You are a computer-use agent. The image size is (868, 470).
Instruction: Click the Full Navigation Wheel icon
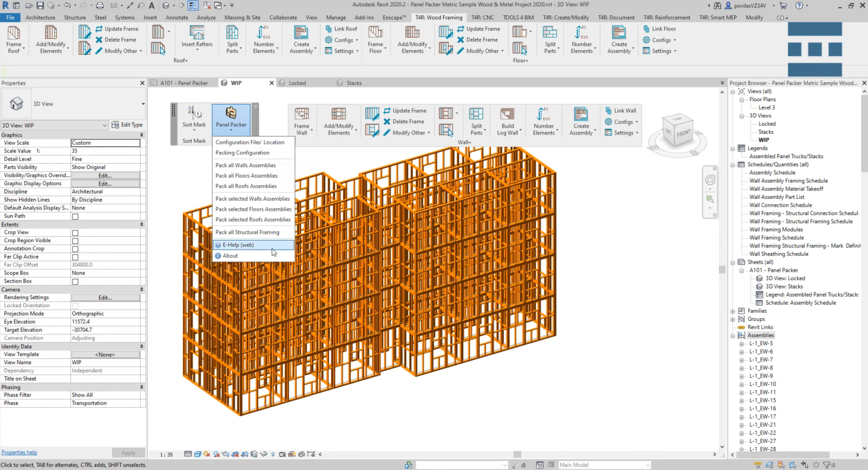point(710,180)
